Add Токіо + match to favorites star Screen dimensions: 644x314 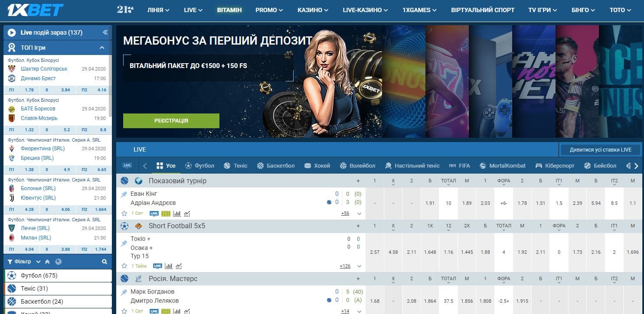pyautogui.click(x=124, y=266)
